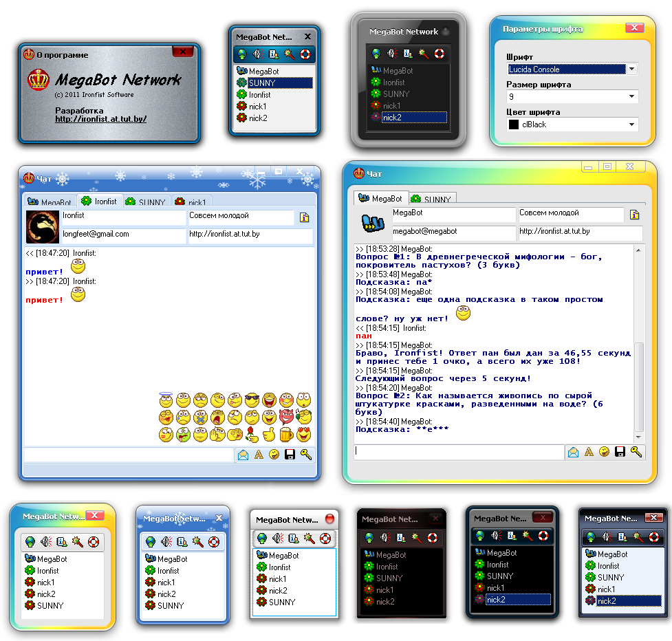The height and width of the screenshot is (641, 672).
Task: Click the black clBlack color swatch
Action: pyautogui.click(x=513, y=124)
